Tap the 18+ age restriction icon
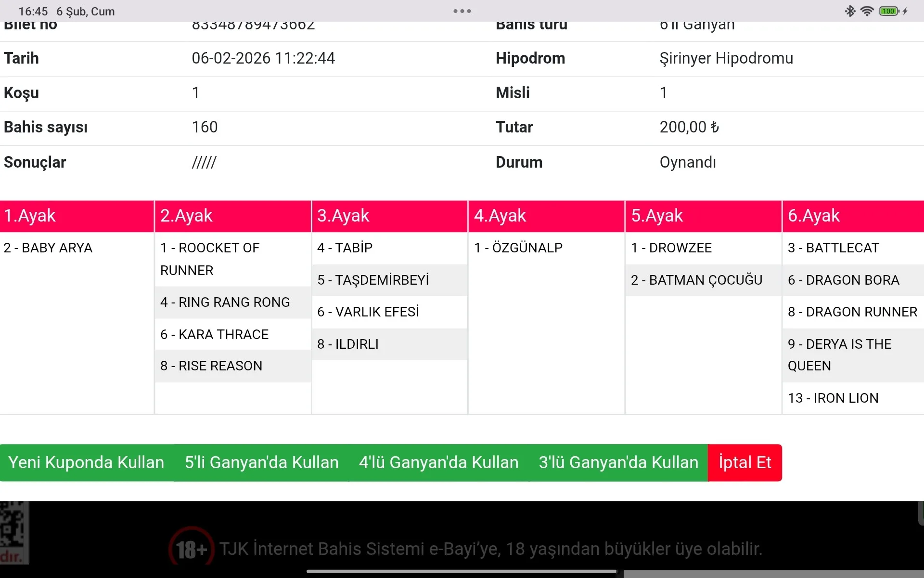924x578 pixels. click(191, 549)
